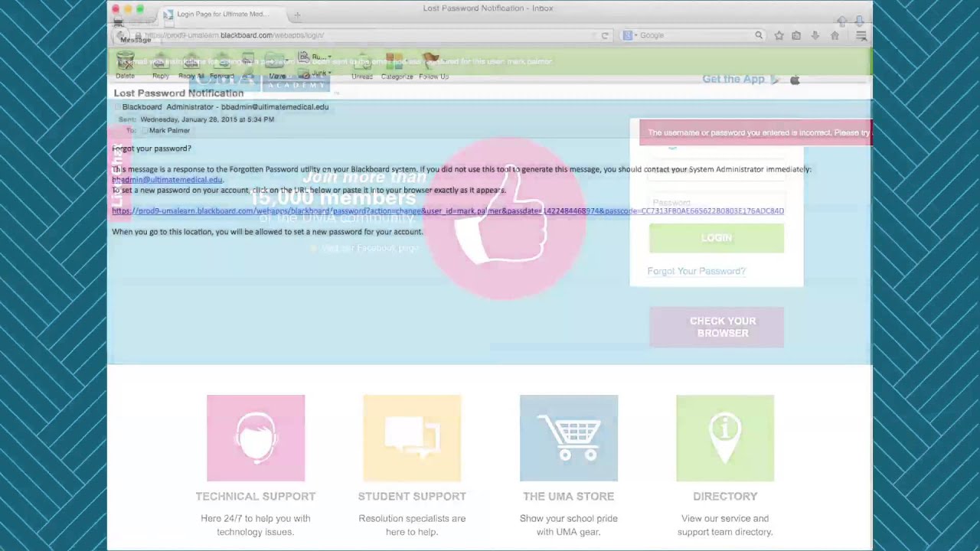This screenshot has height=551, width=980.
Task: Click the DIRECTORY heading
Action: click(x=725, y=497)
